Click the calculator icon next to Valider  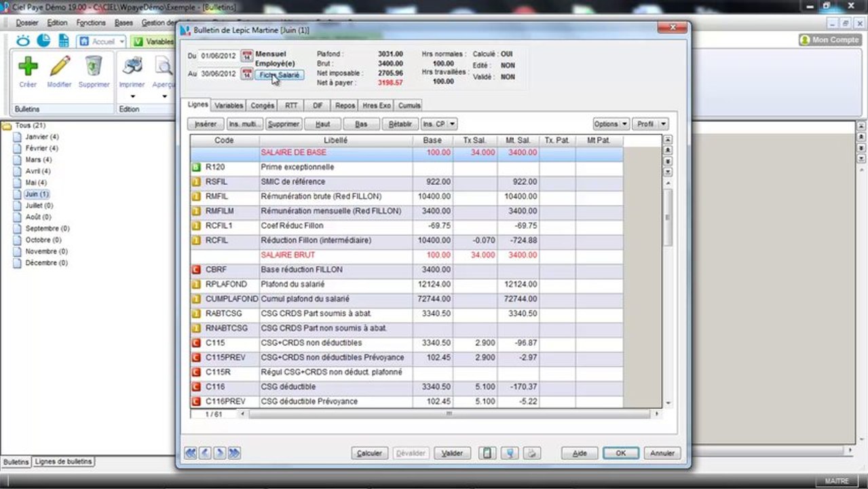pyautogui.click(x=487, y=453)
